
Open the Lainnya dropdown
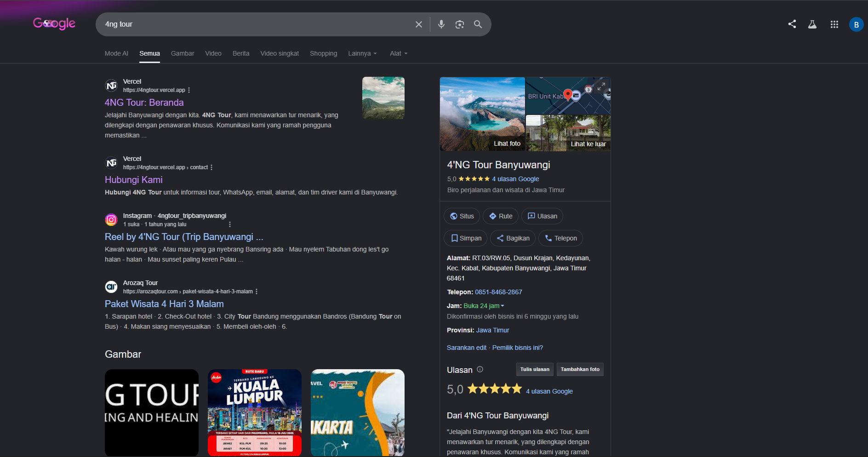click(362, 53)
